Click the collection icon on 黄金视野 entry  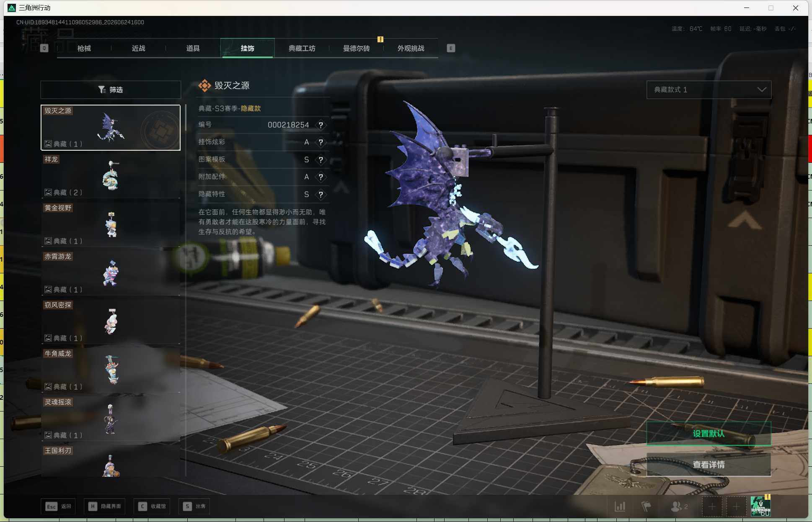(x=48, y=241)
